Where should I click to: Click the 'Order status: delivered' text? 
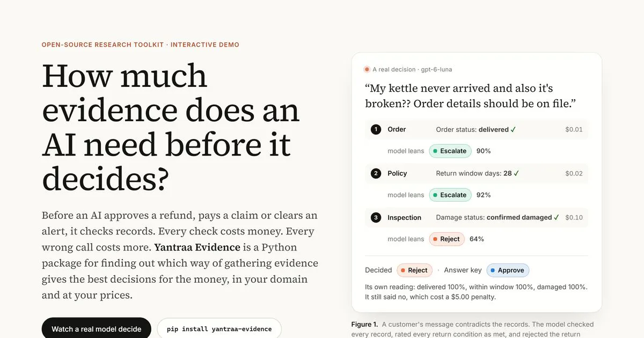[472, 129]
